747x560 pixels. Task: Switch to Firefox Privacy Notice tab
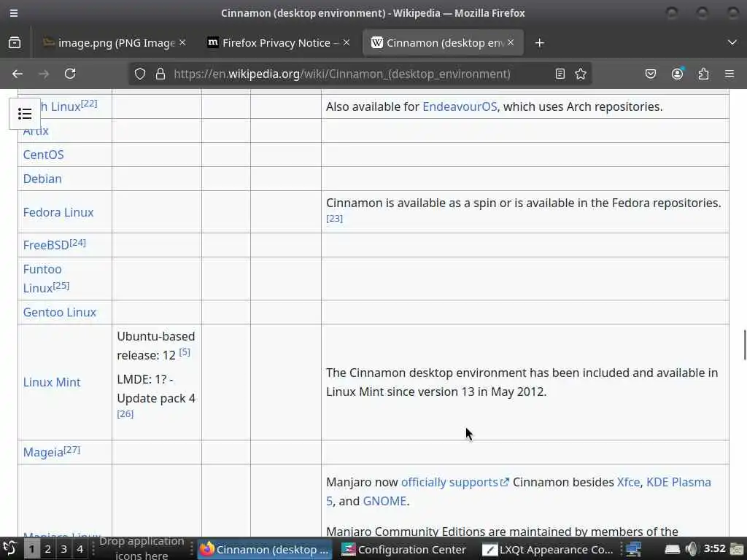pyautogui.click(x=279, y=43)
